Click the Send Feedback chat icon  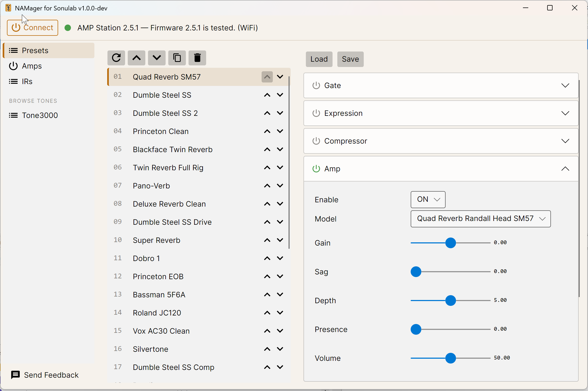pyautogui.click(x=15, y=375)
